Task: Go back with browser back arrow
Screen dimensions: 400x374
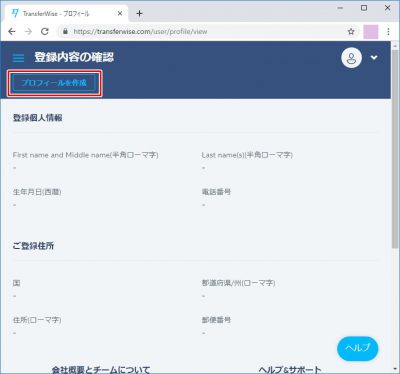Action: click(x=12, y=32)
